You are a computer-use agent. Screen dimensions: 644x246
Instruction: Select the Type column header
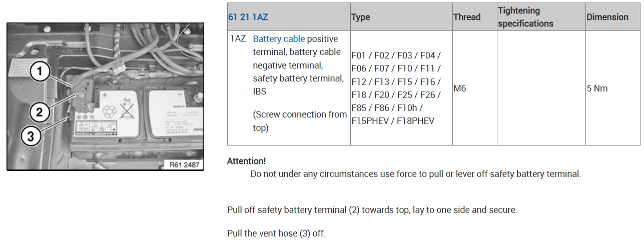click(360, 17)
